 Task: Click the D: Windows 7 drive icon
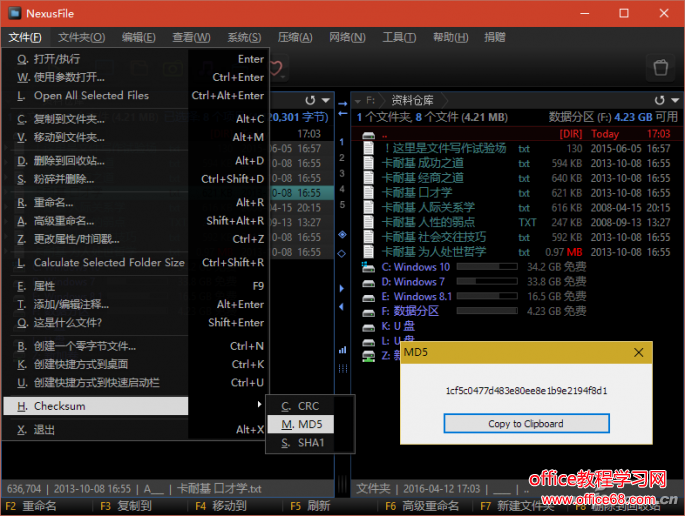[368, 283]
